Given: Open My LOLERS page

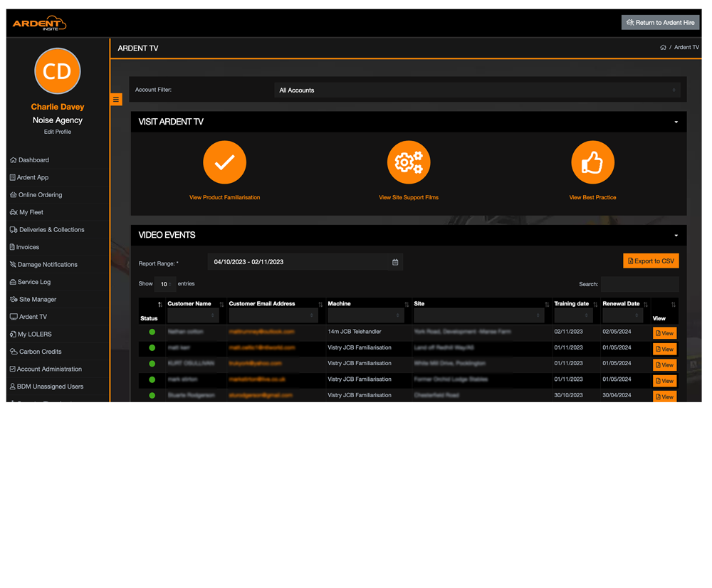Looking at the screenshot, I should [31, 334].
